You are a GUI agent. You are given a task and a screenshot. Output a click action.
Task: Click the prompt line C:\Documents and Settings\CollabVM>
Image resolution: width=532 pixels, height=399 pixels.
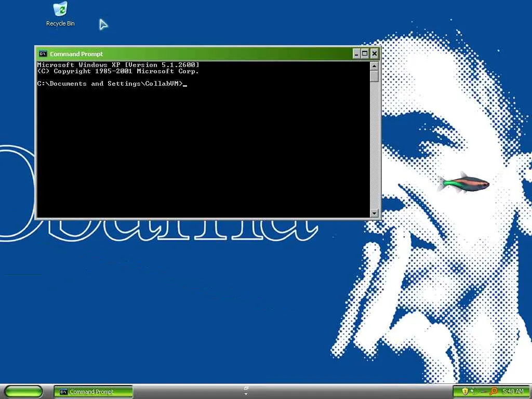[x=110, y=84]
